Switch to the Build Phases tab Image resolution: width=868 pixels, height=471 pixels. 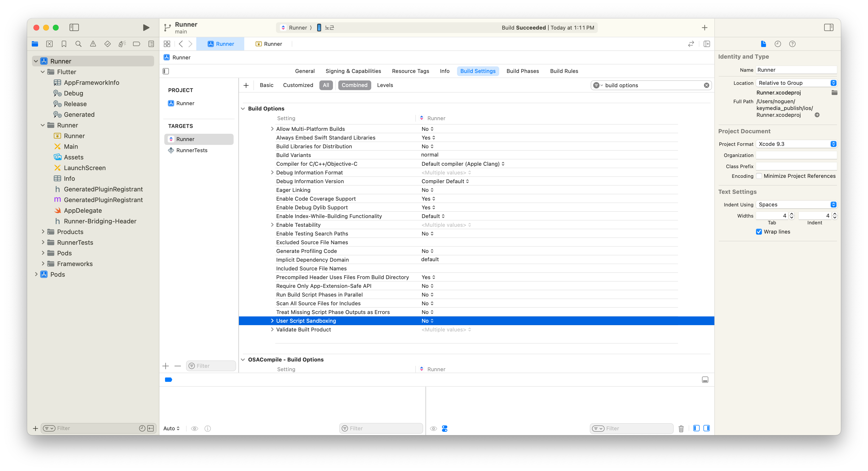click(522, 71)
